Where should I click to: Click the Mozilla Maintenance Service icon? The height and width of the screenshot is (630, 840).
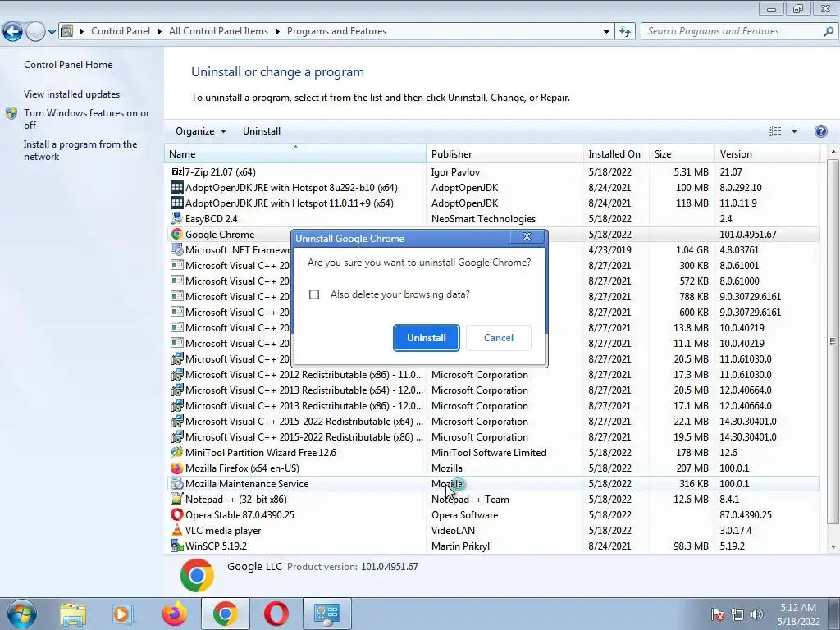[x=177, y=483]
